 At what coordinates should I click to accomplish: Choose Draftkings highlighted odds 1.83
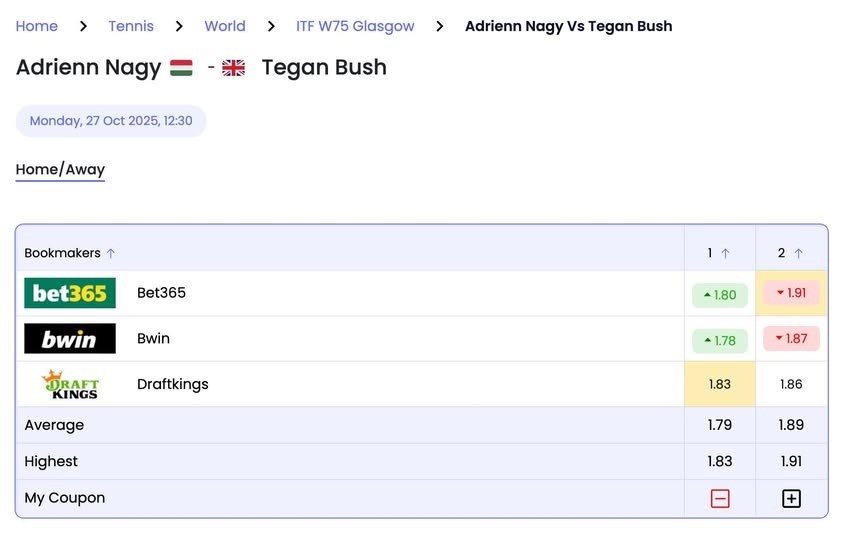[x=720, y=384]
